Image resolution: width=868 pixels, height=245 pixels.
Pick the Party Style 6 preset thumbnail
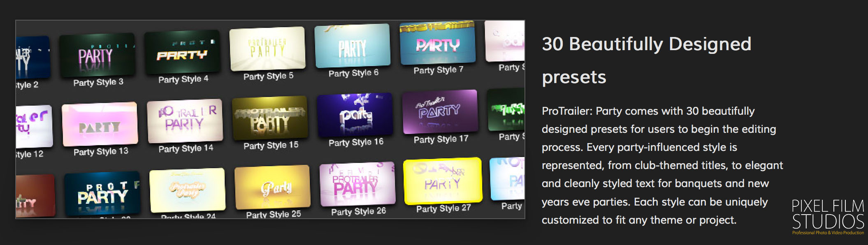(352, 46)
